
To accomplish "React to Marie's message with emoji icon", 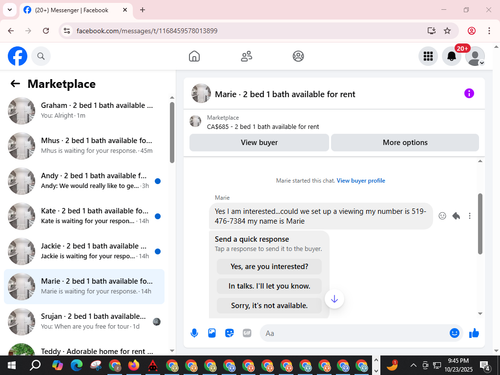I will click(x=442, y=216).
